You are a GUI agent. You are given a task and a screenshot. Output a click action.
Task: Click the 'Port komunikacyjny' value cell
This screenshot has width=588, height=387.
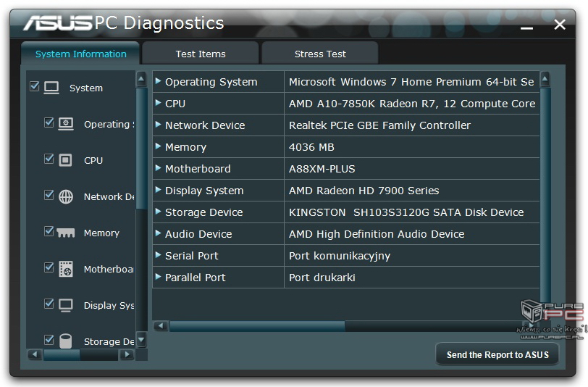(x=412, y=256)
